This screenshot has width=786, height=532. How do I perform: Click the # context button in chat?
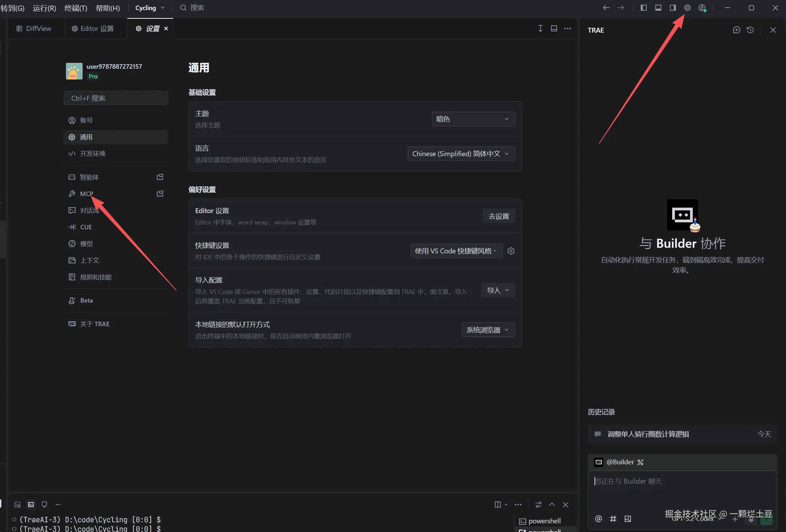click(613, 519)
